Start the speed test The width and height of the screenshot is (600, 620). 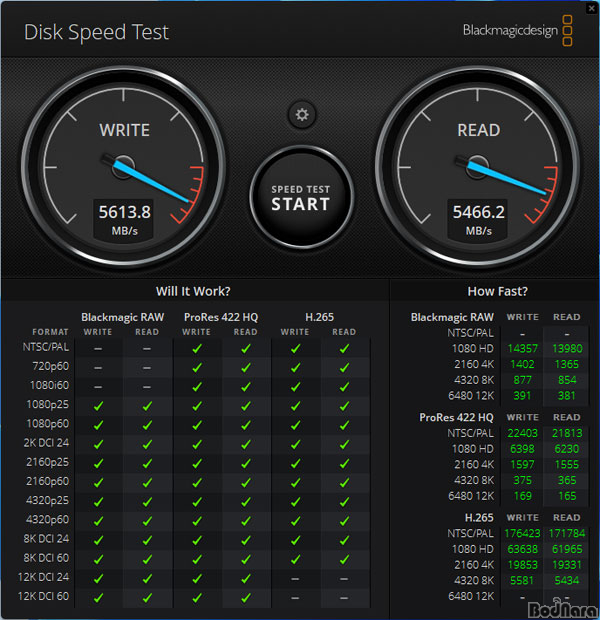[301, 197]
